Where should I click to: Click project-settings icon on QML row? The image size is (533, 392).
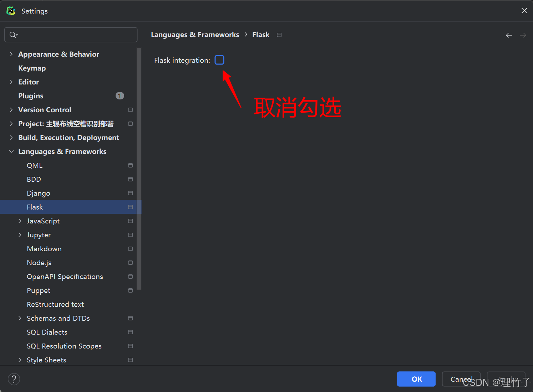click(x=131, y=165)
